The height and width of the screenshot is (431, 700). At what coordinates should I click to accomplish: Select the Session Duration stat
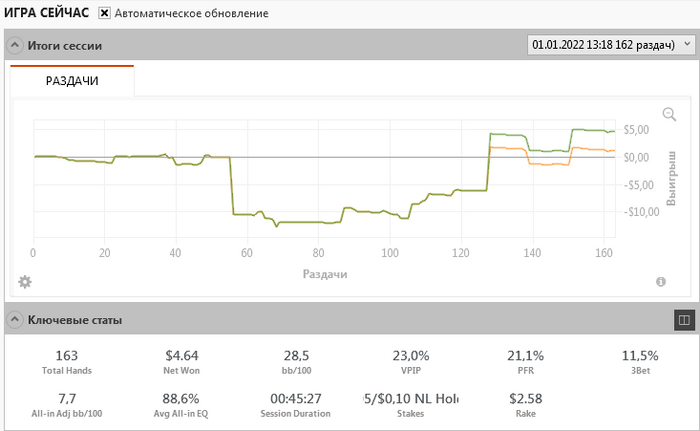coord(296,404)
